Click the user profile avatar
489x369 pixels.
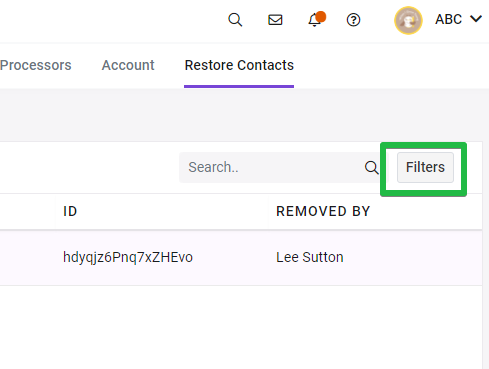pyautogui.click(x=408, y=20)
